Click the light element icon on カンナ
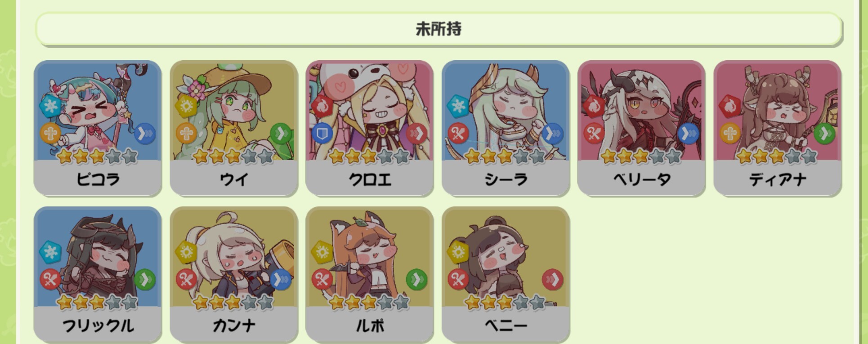 (x=186, y=252)
